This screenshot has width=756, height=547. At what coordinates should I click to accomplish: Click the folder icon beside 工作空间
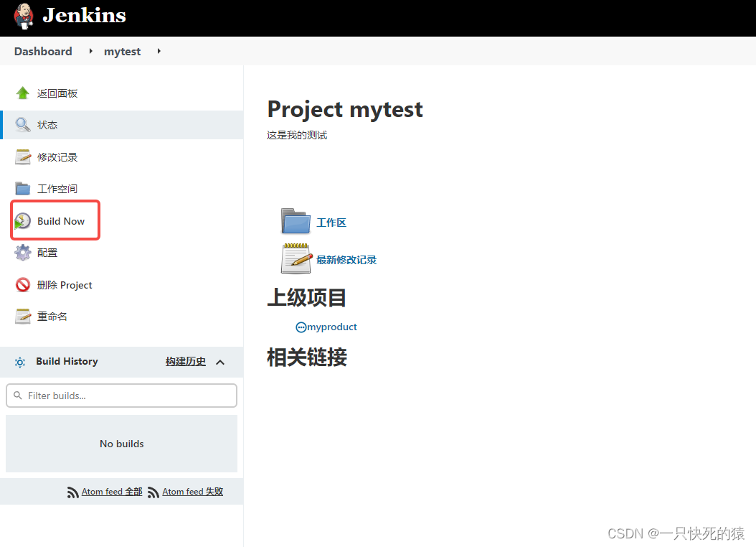pyautogui.click(x=23, y=188)
